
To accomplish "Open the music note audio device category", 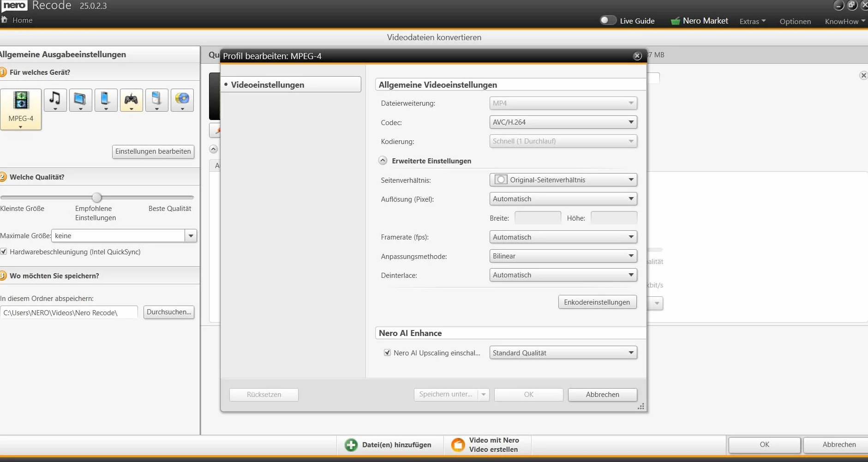I will coord(55,100).
